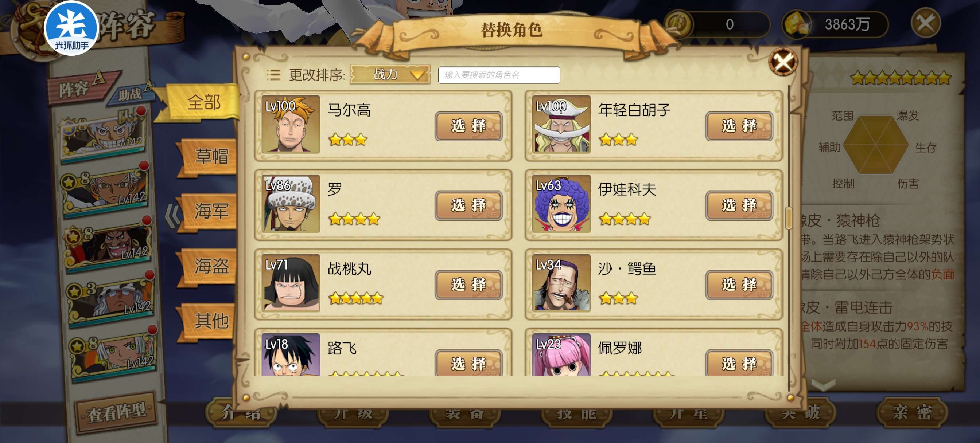Select the 全部 filter tab

(203, 102)
